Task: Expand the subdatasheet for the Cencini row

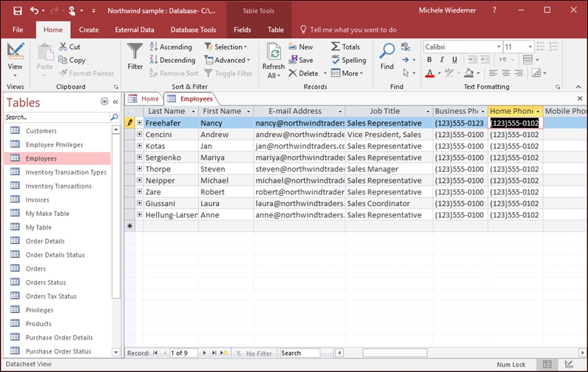Action: pos(140,134)
